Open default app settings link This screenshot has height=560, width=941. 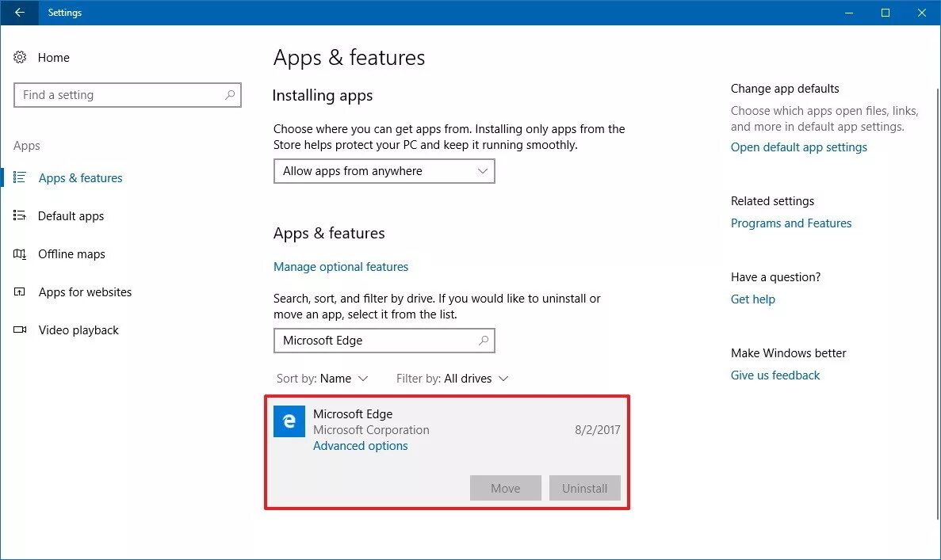coord(799,147)
